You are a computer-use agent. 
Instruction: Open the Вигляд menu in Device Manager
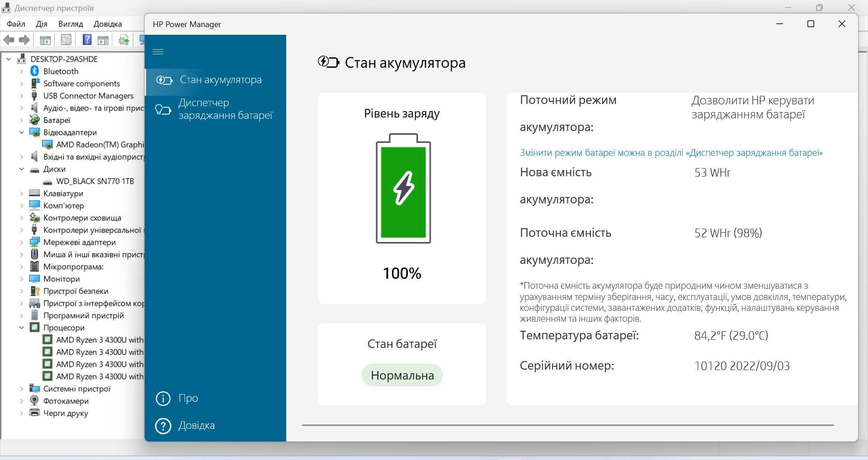(x=71, y=24)
